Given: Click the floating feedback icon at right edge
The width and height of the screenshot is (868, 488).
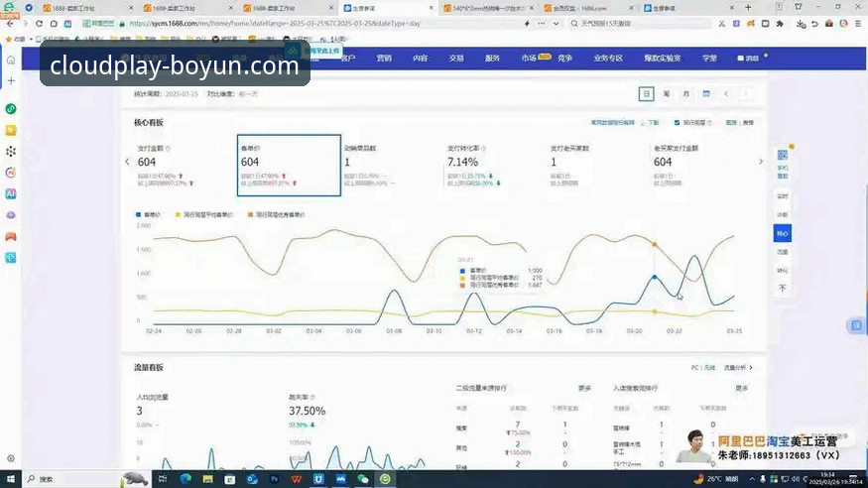Looking at the screenshot, I should coord(856,325).
